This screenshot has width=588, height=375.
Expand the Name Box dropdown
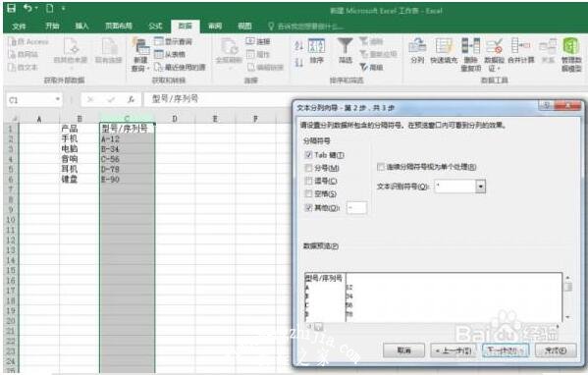[57, 99]
